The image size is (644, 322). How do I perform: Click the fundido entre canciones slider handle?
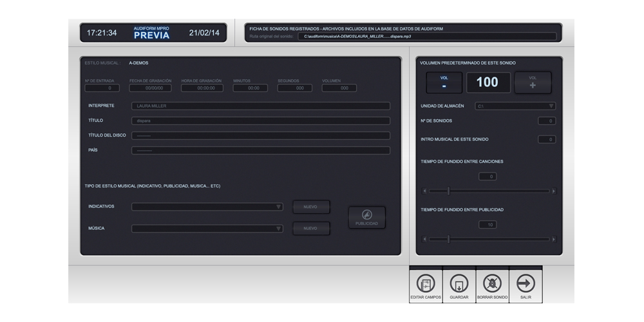click(x=448, y=191)
